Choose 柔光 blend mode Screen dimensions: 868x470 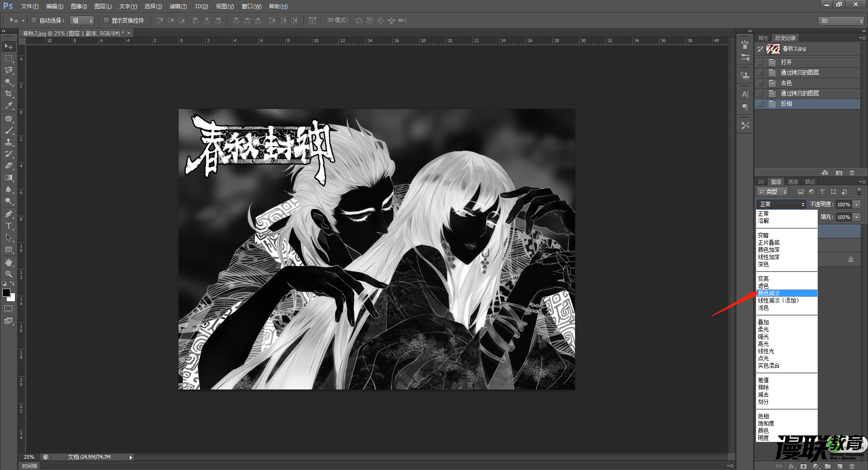coord(787,330)
